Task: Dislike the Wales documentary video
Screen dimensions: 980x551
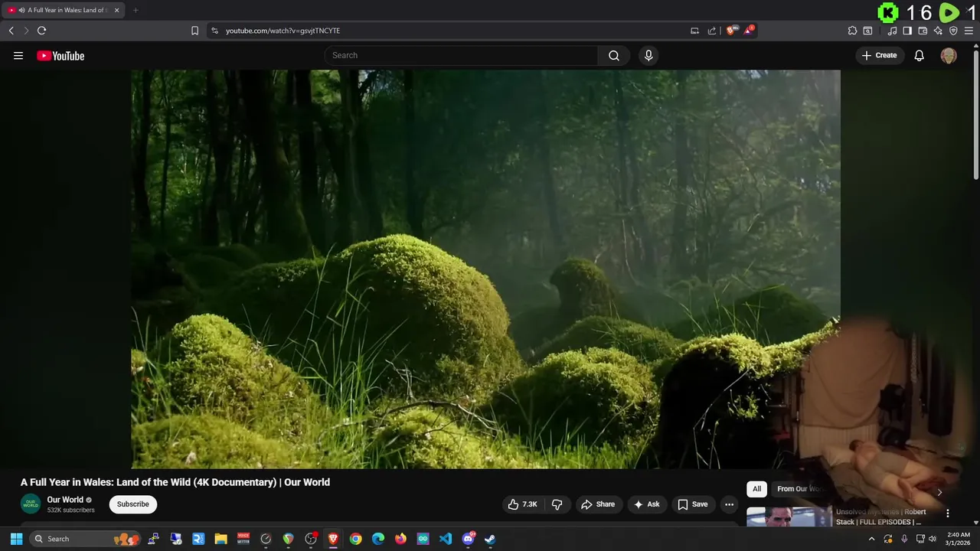Action: point(557,504)
